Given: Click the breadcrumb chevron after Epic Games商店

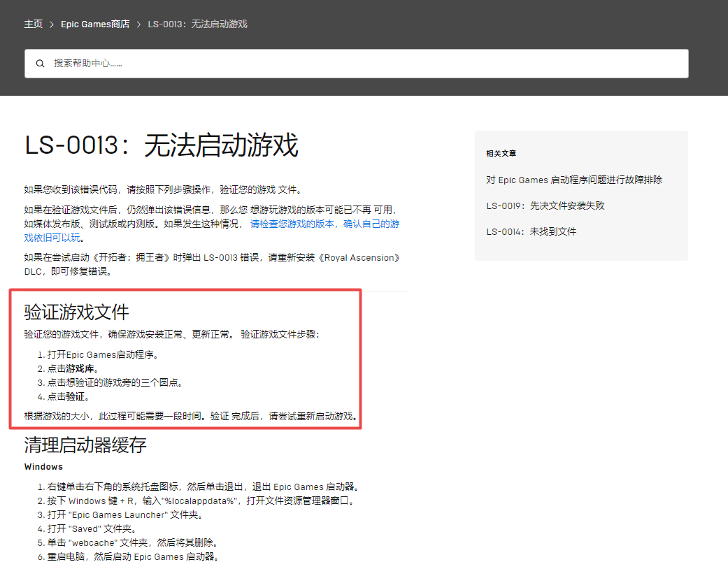Looking at the screenshot, I should [138, 24].
